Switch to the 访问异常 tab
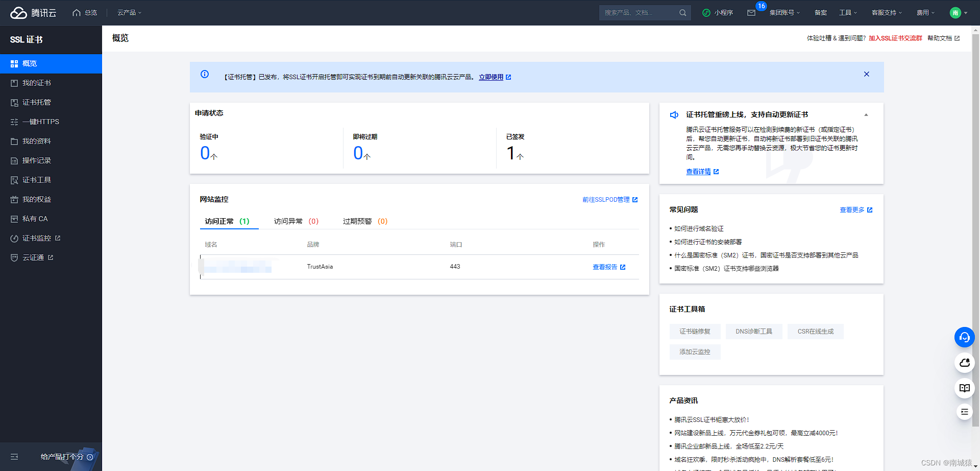The width and height of the screenshot is (980, 471). [x=296, y=221]
